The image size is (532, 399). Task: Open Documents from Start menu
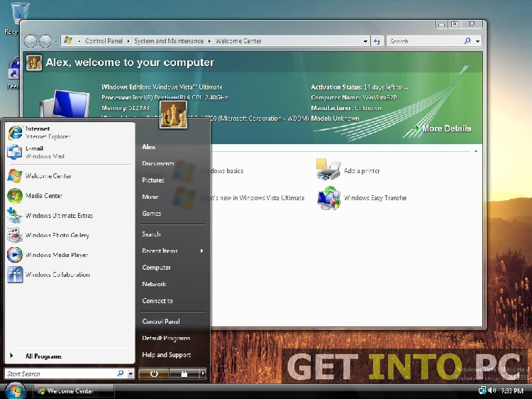[x=157, y=163]
